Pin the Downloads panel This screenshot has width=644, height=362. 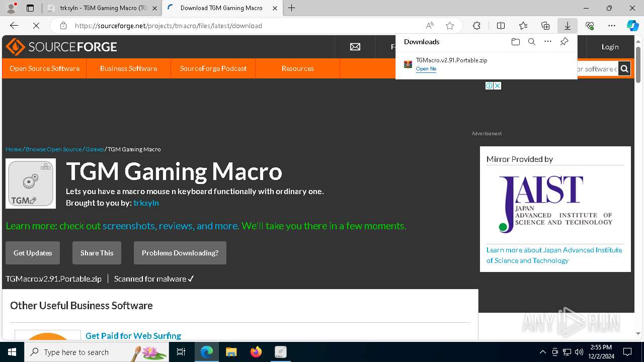[564, 42]
